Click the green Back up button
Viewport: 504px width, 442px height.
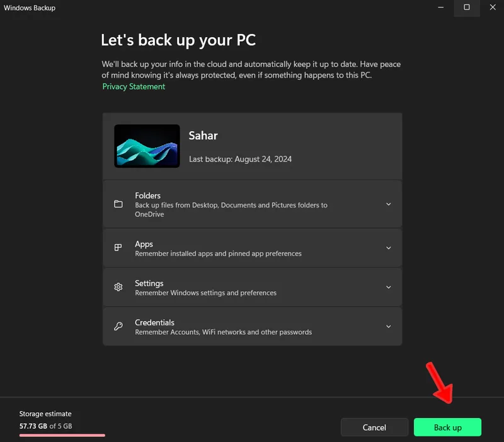(x=447, y=427)
